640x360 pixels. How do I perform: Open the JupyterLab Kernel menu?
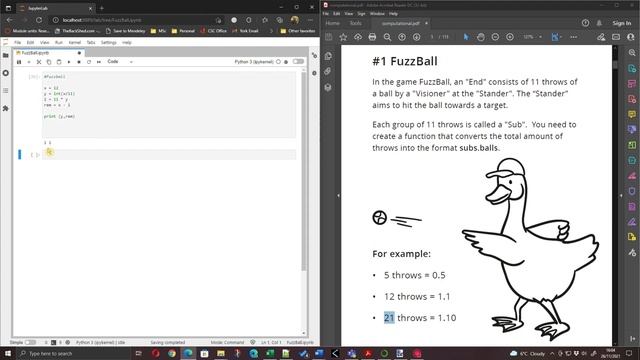coord(75,42)
